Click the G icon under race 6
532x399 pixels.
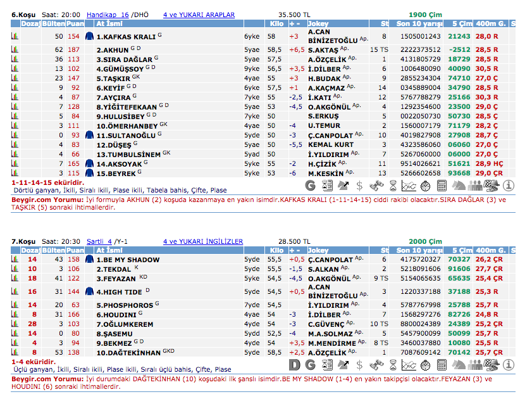click(310, 186)
